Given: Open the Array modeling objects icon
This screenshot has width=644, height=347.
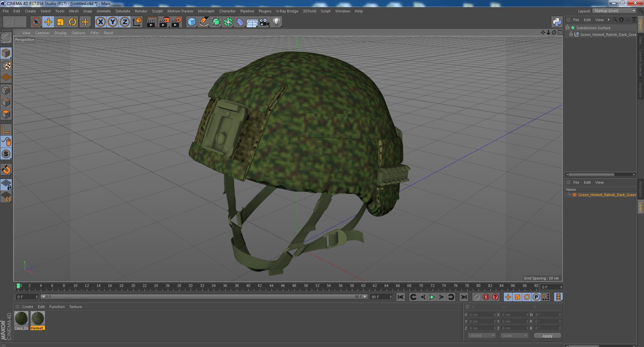Looking at the screenshot, I should click(228, 22).
